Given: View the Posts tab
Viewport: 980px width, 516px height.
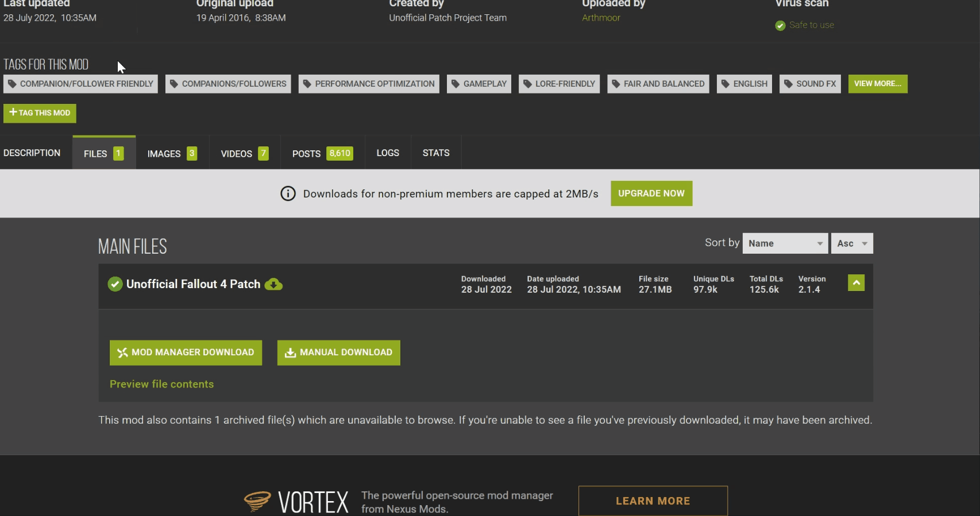Looking at the screenshot, I should [323, 153].
